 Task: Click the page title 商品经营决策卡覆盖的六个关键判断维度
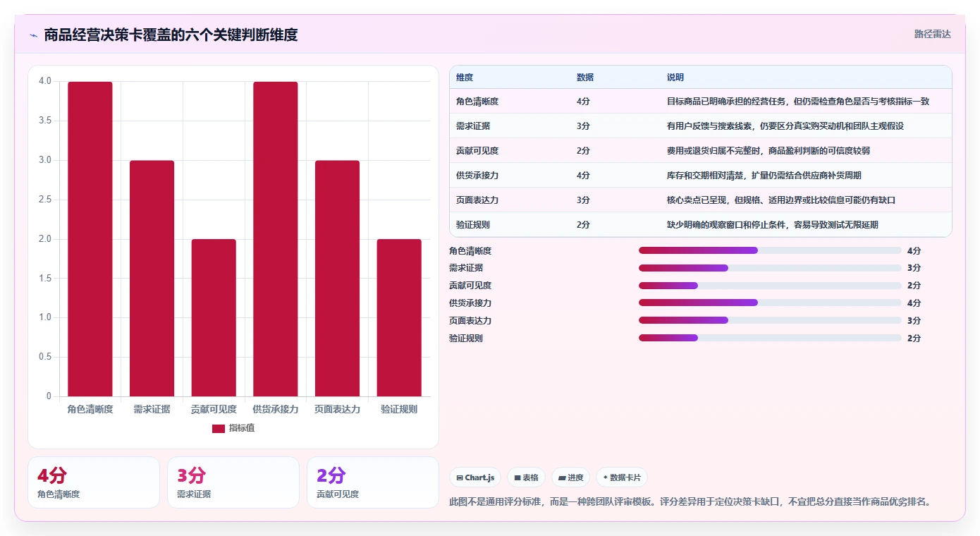171,35
